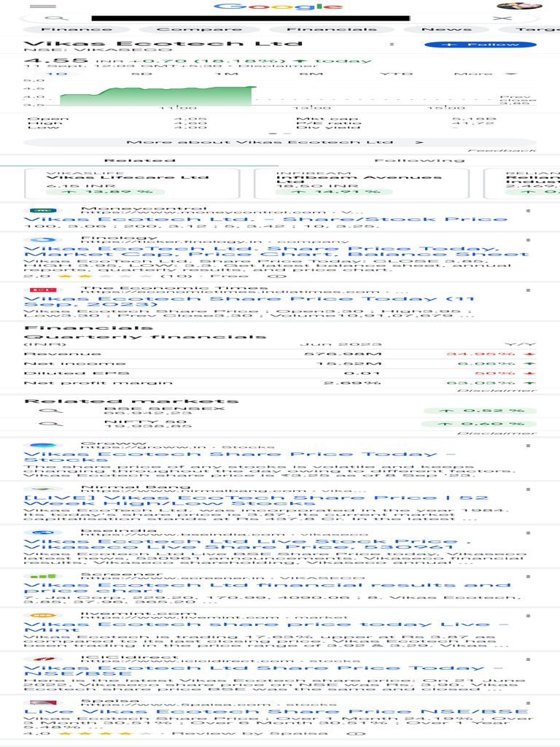560x747 pixels.
Task: Tap the magnifier icon in search box
Action: (x=57, y=18)
